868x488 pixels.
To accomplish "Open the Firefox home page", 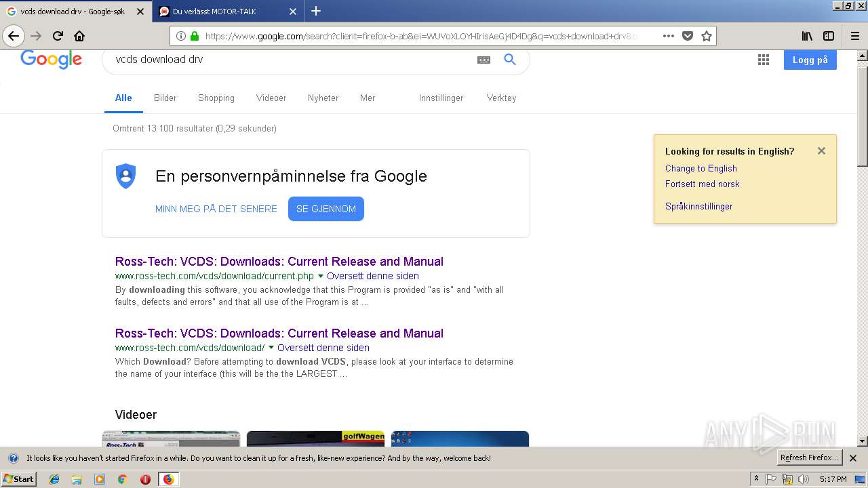I will tap(79, 36).
